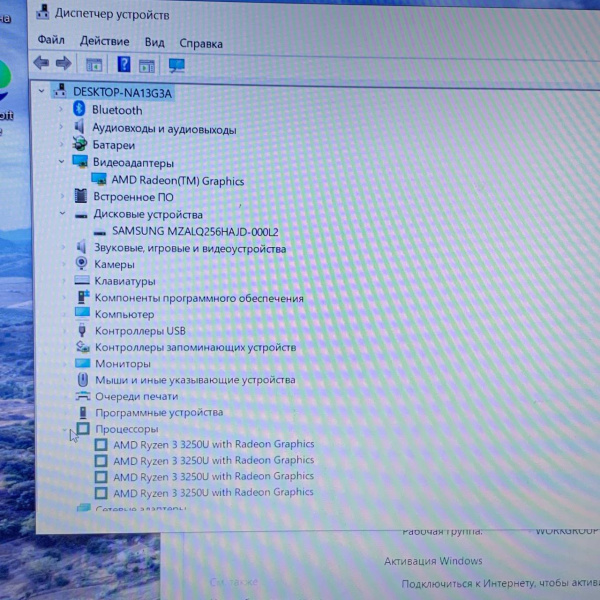Click the Контроллеры USB plug icon
Screen dimensions: 600x600
click(82, 330)
